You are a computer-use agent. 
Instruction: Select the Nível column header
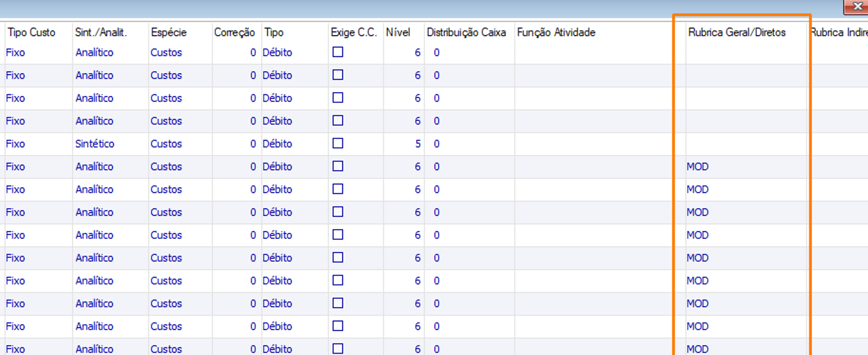coord(398,32)
